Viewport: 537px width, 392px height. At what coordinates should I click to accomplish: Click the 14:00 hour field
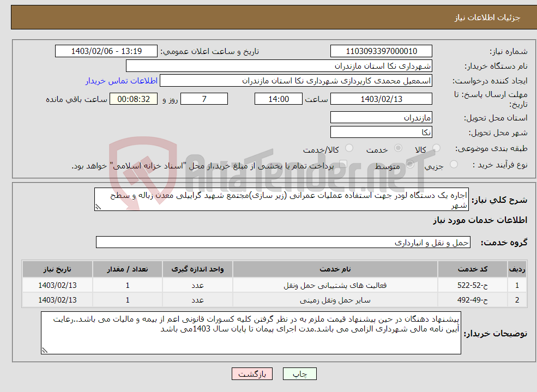(279, 99)
